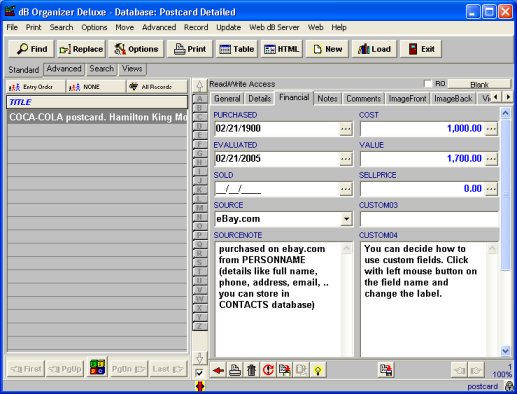Toggle the checkbox below the alphabet index
Screen dimensions: 517x394
tap(199, 373)
